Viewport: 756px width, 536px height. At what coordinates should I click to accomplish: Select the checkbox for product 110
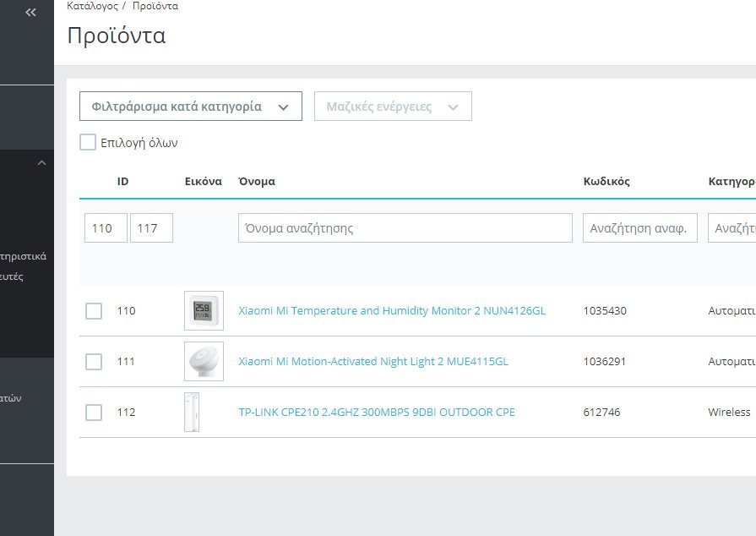94,311
